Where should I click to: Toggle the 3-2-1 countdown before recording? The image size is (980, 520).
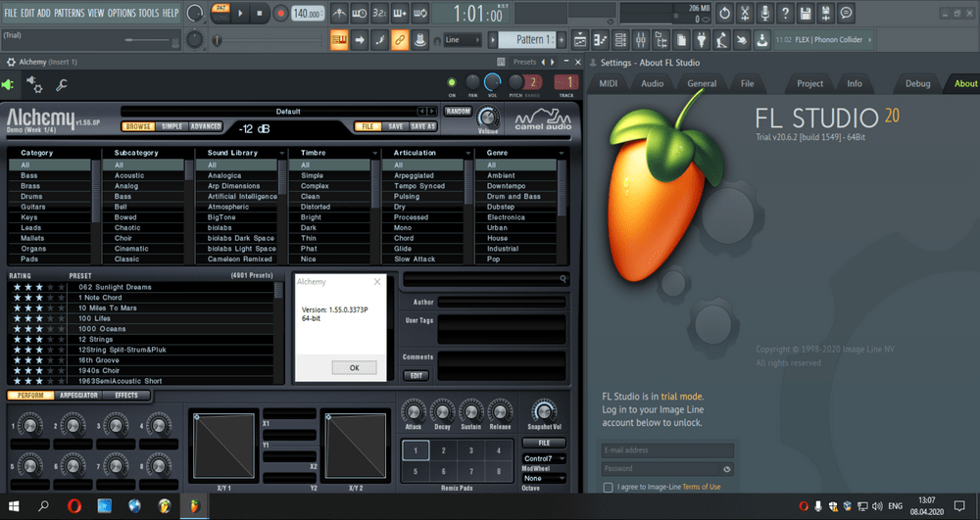pos(379,13)
